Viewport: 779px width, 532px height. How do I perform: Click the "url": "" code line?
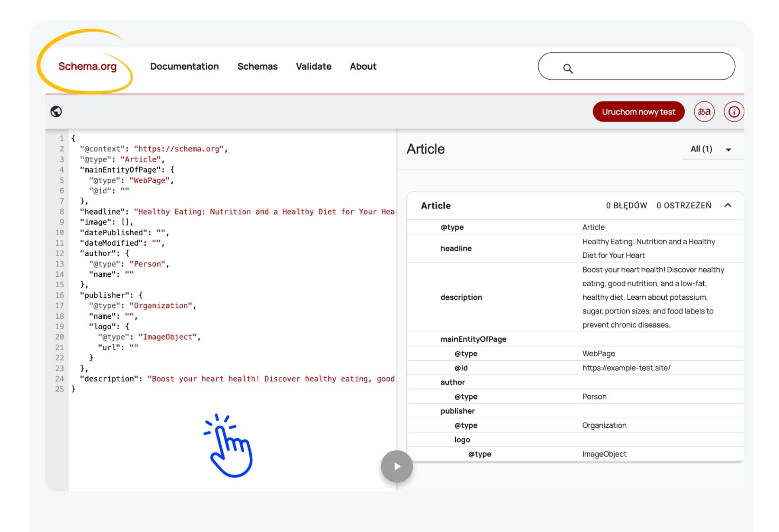(118, 347)
